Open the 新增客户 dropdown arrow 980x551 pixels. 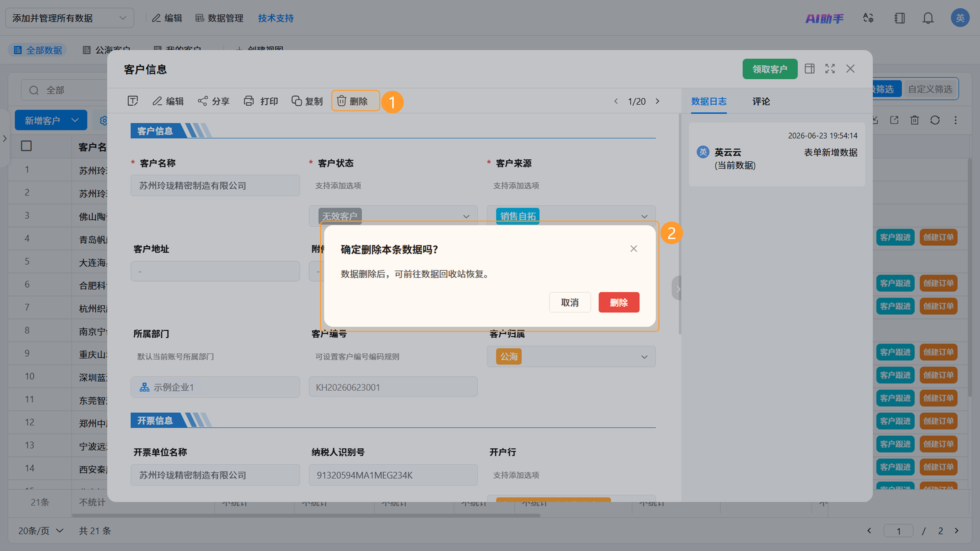coord(75,120)
